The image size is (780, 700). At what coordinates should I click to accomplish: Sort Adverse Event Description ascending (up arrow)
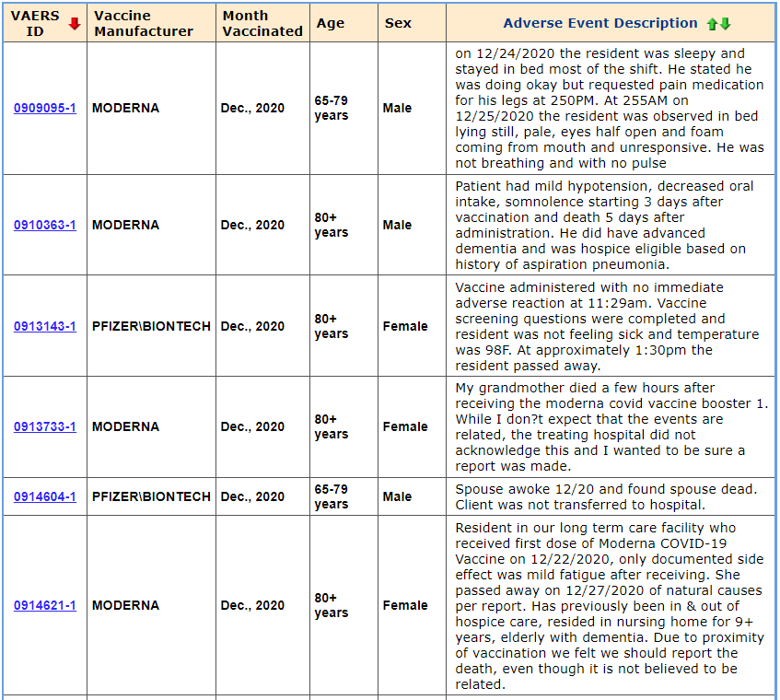pyautogui.click(x=713, y=23)
